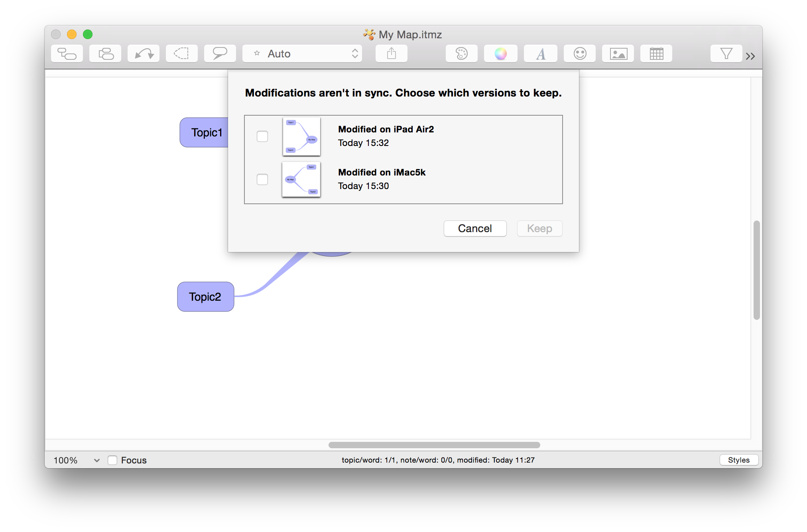The width and height of the screenshot is (807, 532).
Task: Click the callout speech bubble icon
Action: pyautogui.click(x=220, y=54)
